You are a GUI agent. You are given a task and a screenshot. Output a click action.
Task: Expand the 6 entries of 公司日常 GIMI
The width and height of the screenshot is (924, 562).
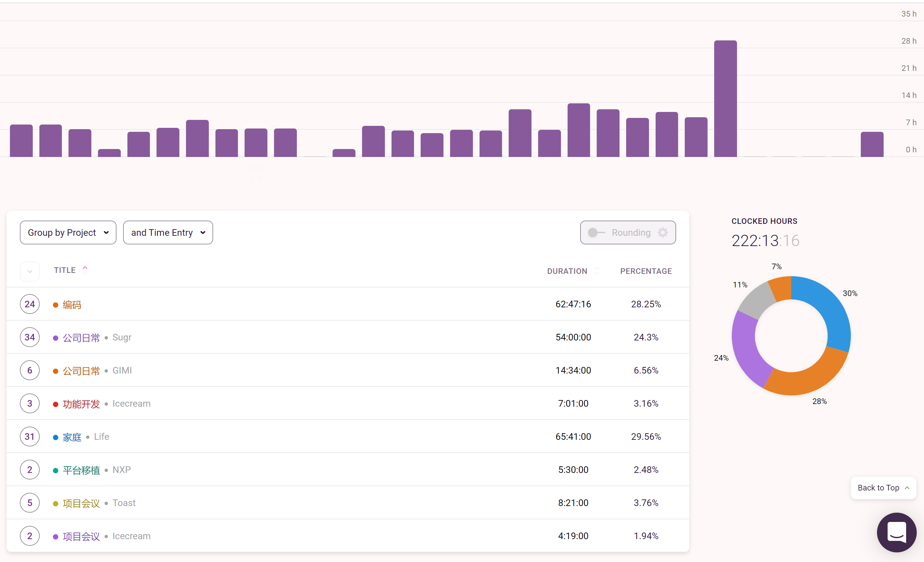pyautogui.click(x=30, y=370)
